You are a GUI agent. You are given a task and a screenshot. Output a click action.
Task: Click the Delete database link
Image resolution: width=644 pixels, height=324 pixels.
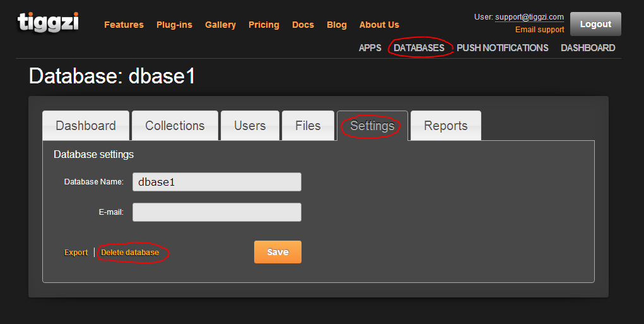click(130, 253)
